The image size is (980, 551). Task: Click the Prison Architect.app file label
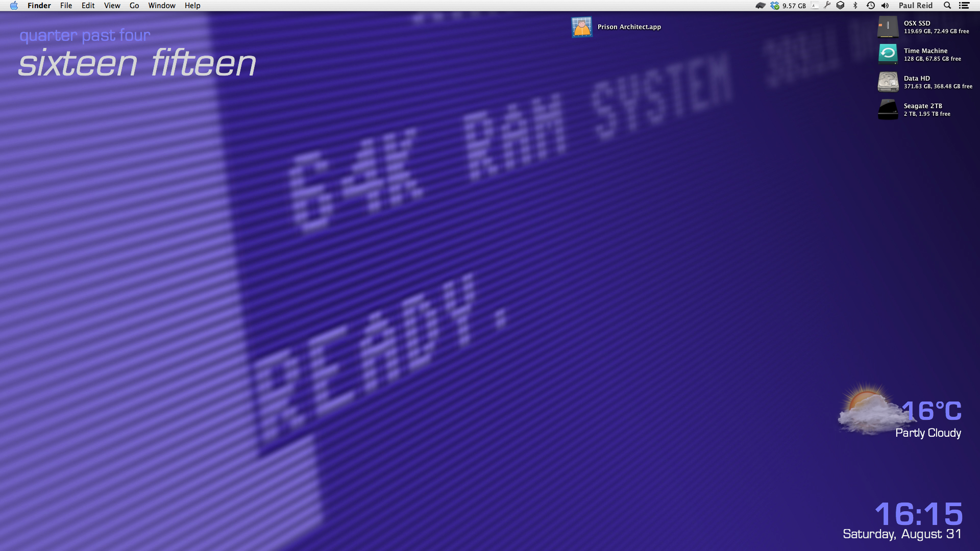629,27
